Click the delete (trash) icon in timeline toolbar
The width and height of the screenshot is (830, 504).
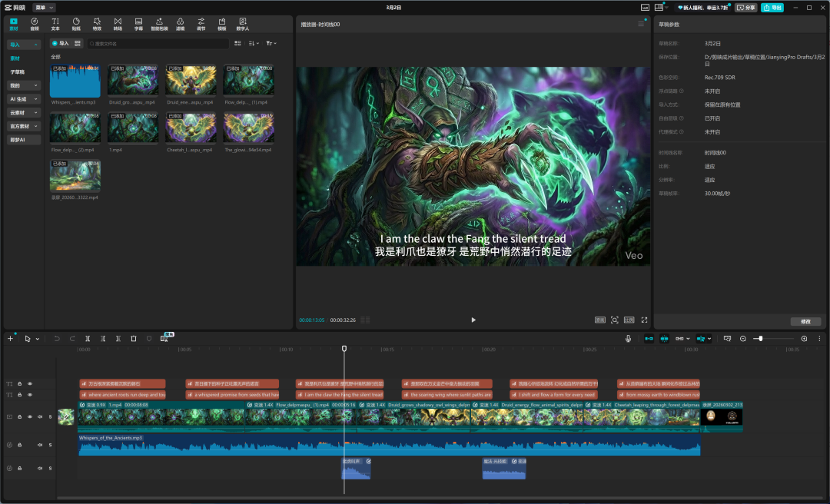click(133, 338)
